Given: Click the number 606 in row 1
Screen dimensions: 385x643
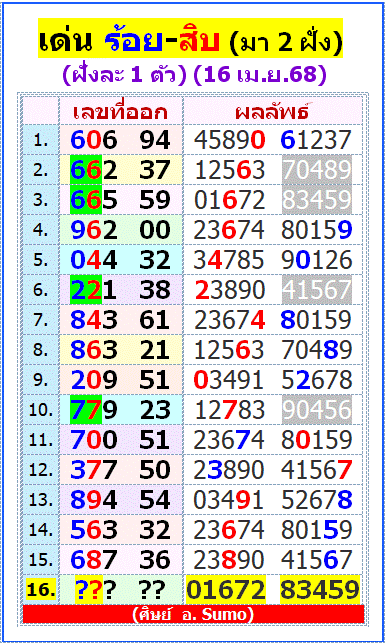Looking at the screenshot, I should point(94,140).
